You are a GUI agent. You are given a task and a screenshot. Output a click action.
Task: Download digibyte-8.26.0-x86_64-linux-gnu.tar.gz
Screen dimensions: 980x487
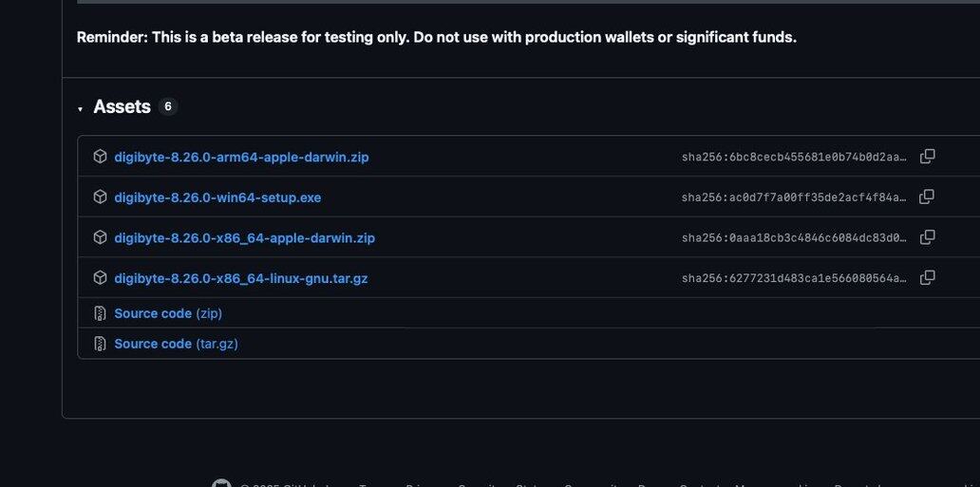pos(240,278)
